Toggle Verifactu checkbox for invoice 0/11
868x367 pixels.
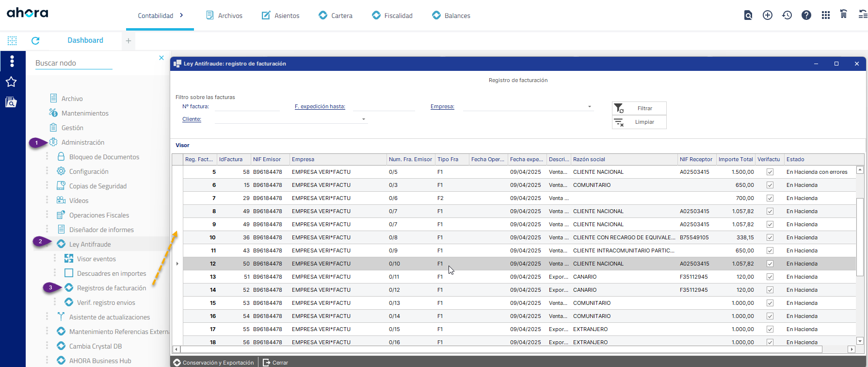point(770,277)
